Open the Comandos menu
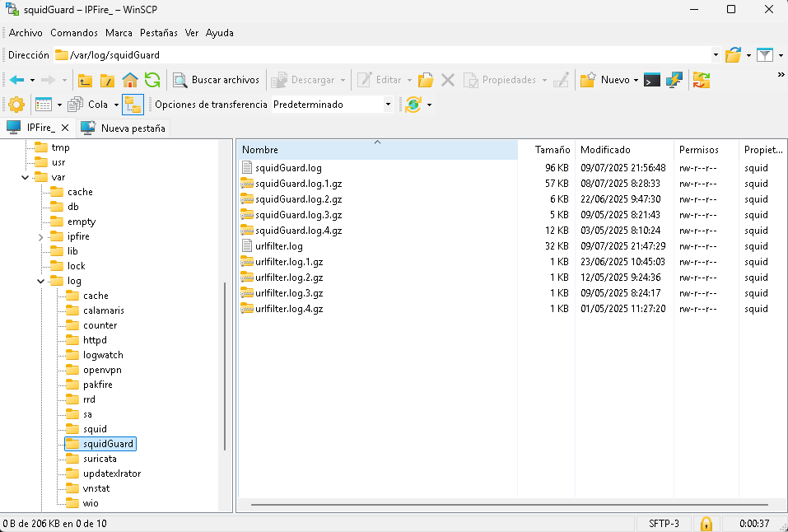Image resolution: width=788 pixels, height=532 pixels. click(74, 33)
